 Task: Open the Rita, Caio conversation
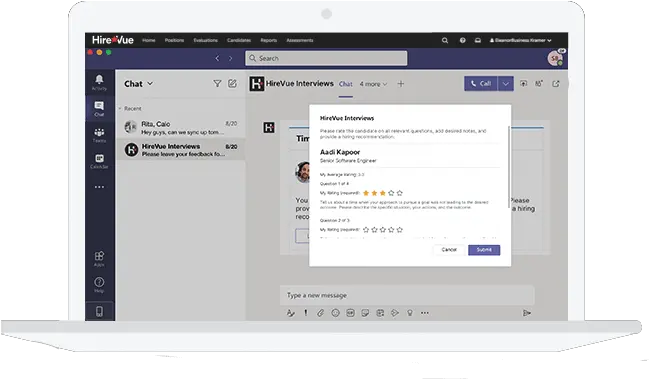click(x=181, y=127)
